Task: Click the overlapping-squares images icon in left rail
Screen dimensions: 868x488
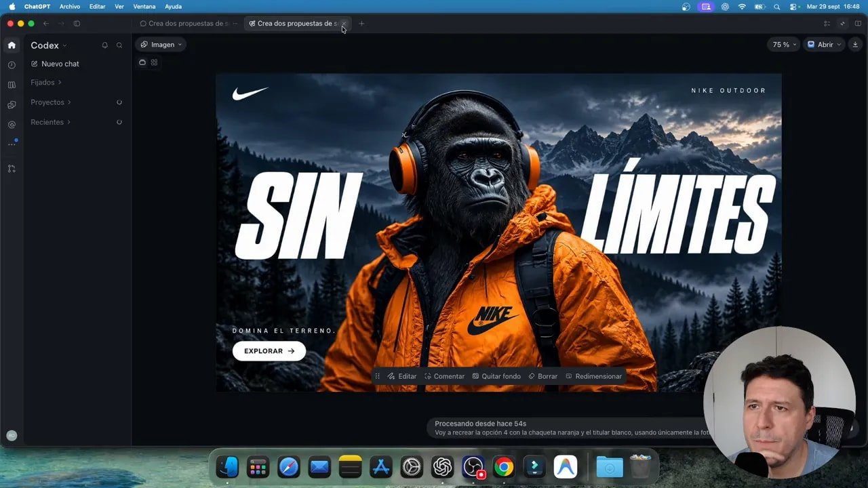Action: (12, 105)
